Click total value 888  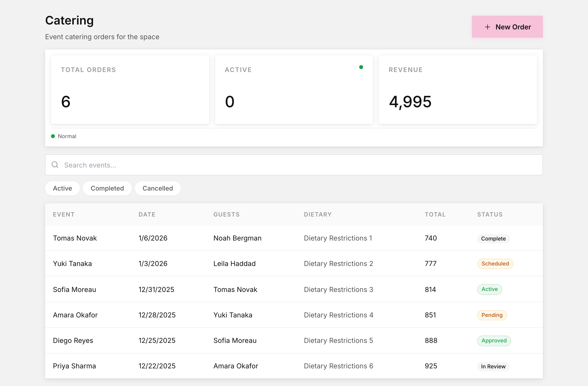coord(431,340)
